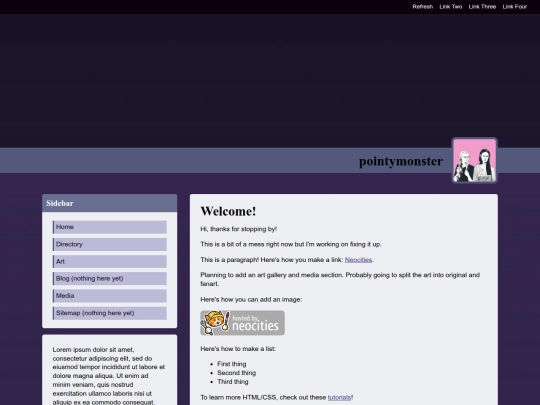Click the Refresh link in top bar
The height and width of the screenshot is (405, 540).
coord(423,7)
